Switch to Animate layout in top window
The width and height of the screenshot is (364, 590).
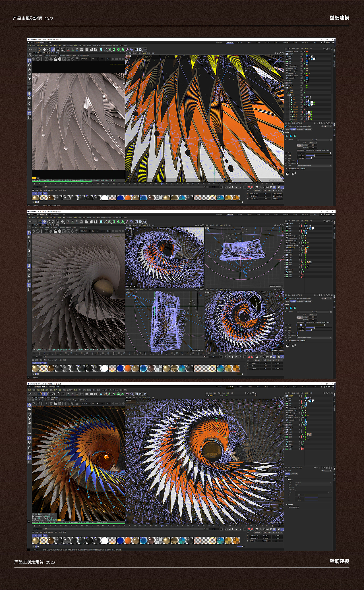point(219,42)
